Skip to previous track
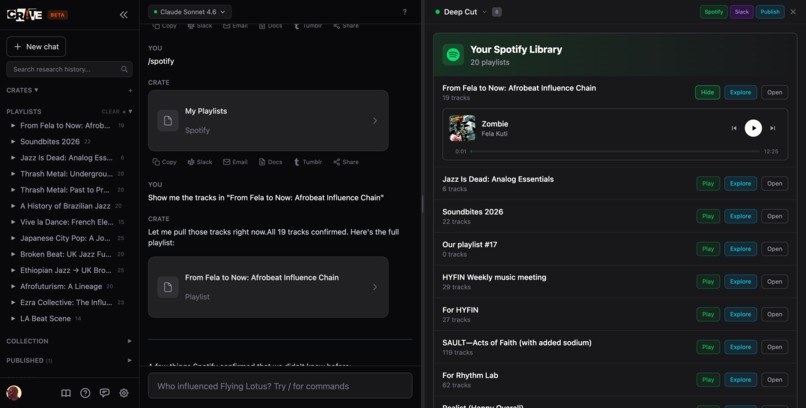The height and width of the screenshot is (408, 806). click(x=734, y=128)
